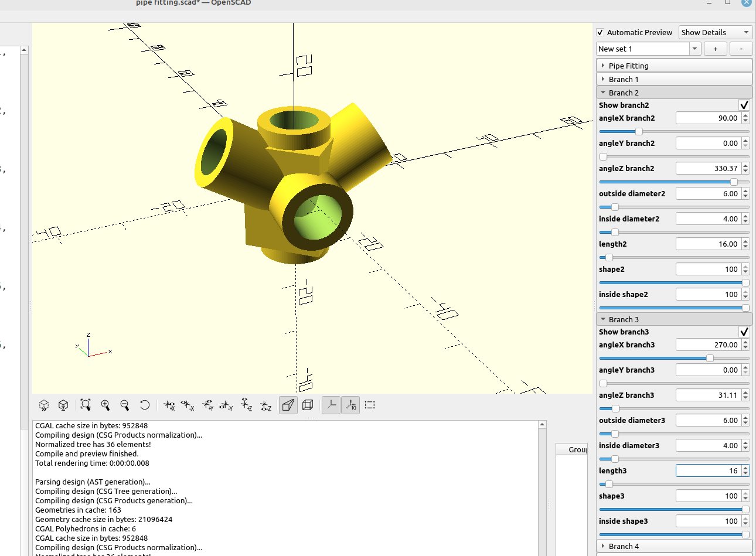Select the Zoom Out tool
The image size is (756, 556).
click(125, 405)
